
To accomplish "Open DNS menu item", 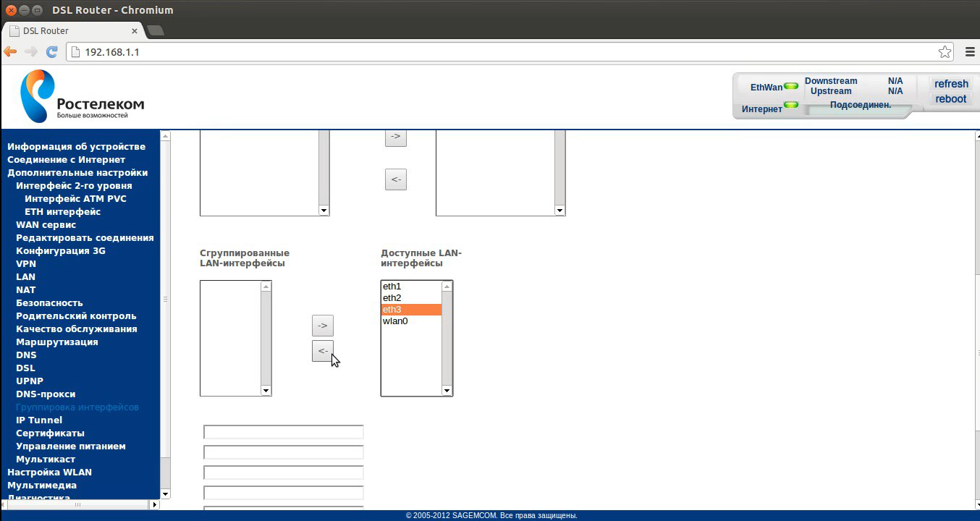I will coord(26,355).
